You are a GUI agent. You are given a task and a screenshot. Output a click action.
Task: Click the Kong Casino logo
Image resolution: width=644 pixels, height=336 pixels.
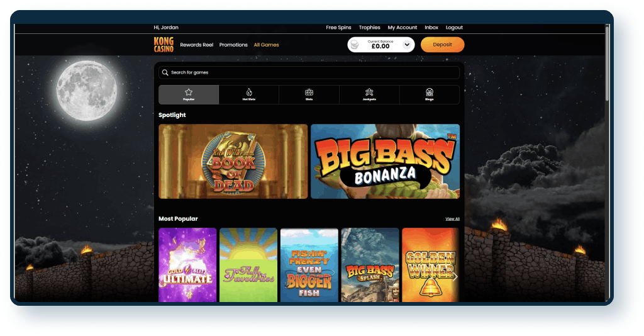164,45
